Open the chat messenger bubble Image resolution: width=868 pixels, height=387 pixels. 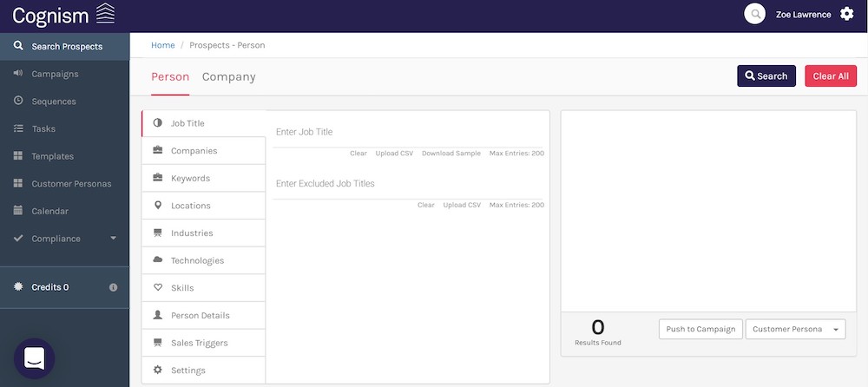(x=35, y=358)
